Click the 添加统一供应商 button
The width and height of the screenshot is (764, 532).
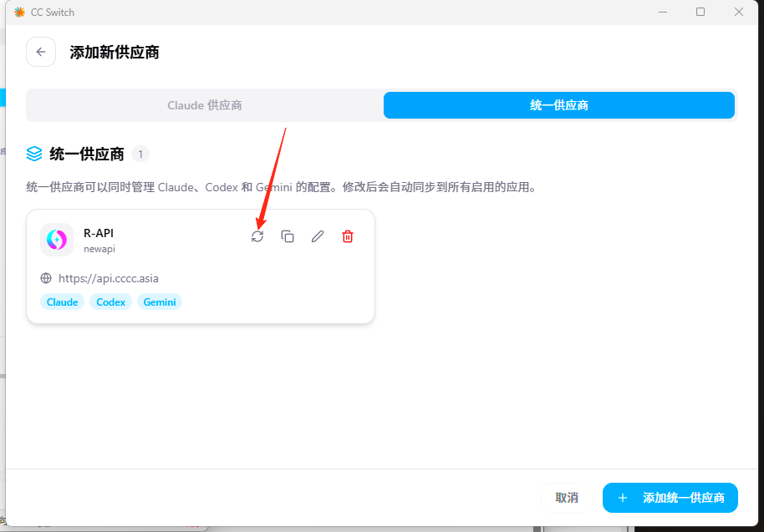[x=670, y=498]
